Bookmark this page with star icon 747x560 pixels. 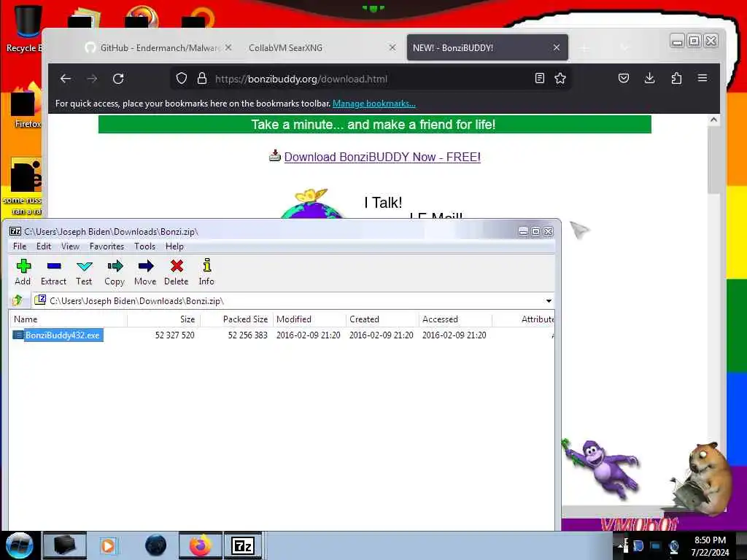click(x=560, y=79)
